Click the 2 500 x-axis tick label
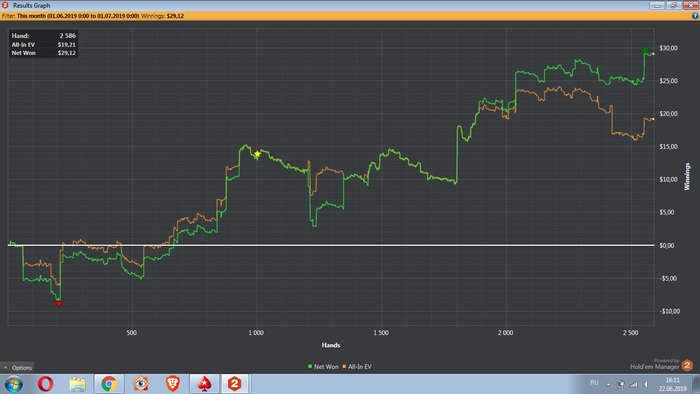The height and width of the screenshot is (394, 700). (x=630, y=333)
